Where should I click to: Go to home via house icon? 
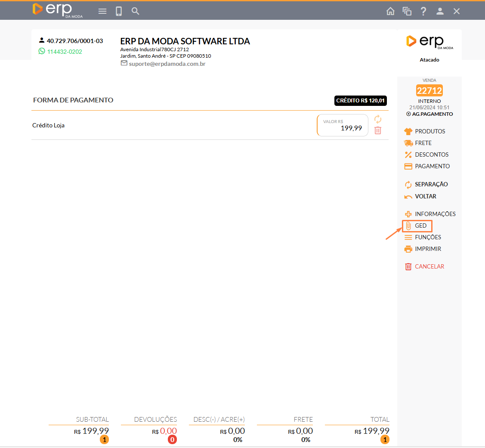pyautogui.click(x=390, y=11)
